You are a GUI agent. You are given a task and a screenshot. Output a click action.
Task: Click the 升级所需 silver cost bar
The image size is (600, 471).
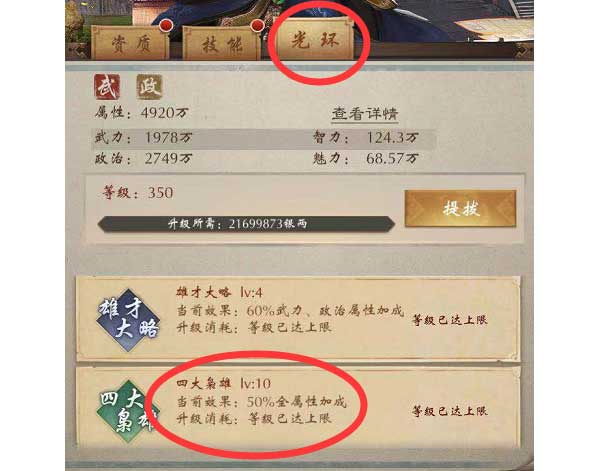(246, 224)
